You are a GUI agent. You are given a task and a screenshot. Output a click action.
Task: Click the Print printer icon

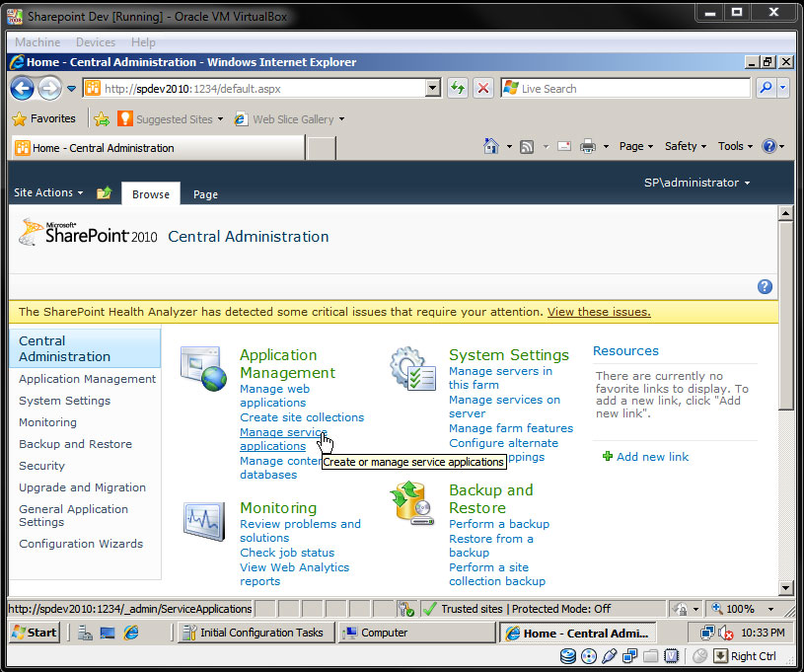pos(588,147)
